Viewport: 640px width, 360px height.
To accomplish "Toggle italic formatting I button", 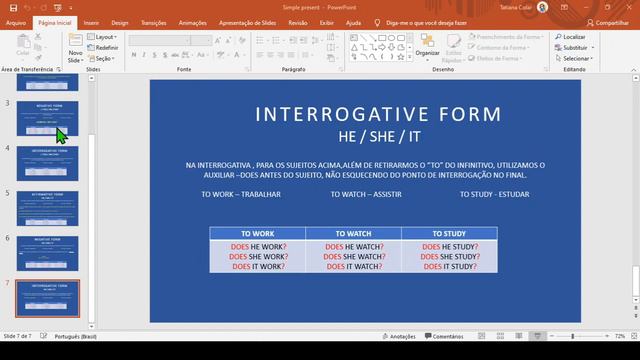I will (144, 55).
